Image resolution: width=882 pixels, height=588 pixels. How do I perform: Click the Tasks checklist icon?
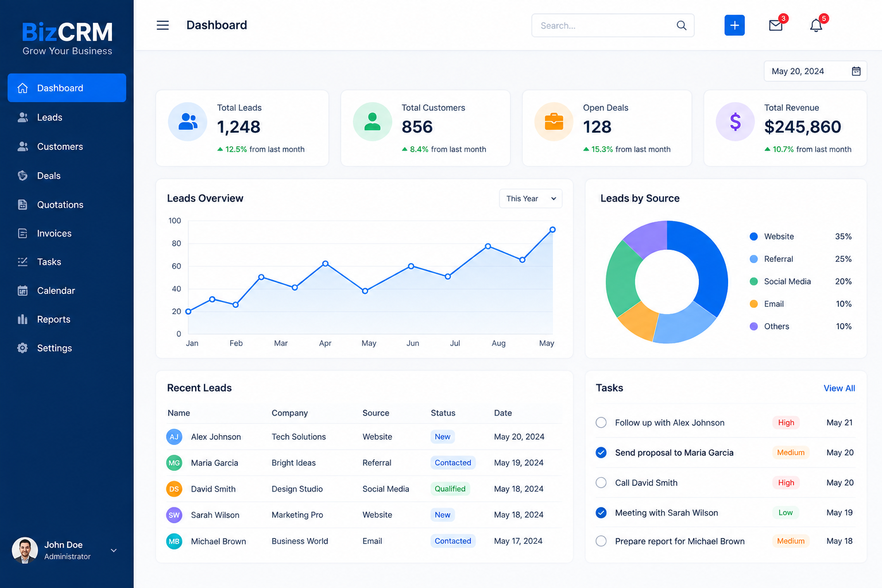pos(22,262)
